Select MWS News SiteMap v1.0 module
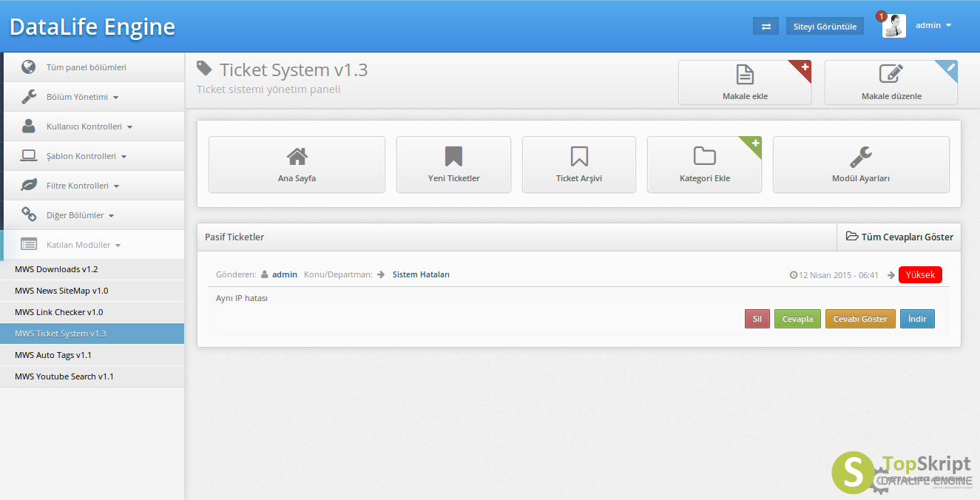The image size is (980, 500). click(x=92, y=291)
